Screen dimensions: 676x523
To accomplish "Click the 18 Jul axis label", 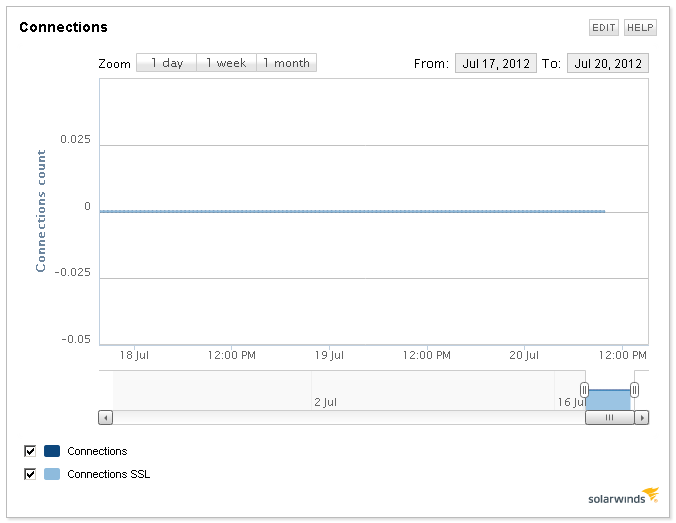I will click(x=134, y=355).
